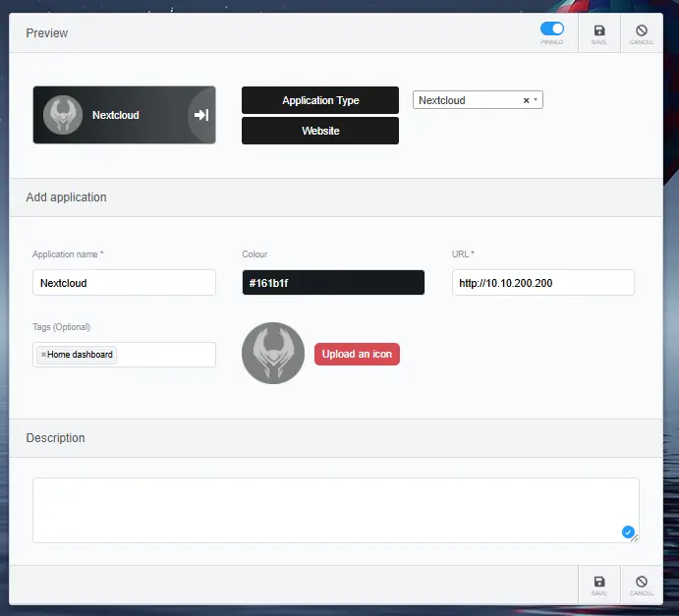The image size is (679, 616).
Task: Clear the Nextcloud application type selection
Action: pos(526,100)
